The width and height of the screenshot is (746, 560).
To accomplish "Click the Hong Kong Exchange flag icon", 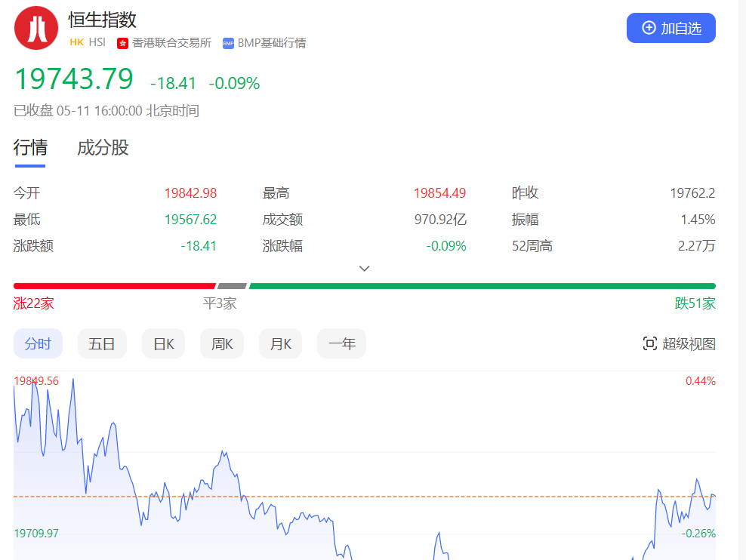I will tap(122, 43).
